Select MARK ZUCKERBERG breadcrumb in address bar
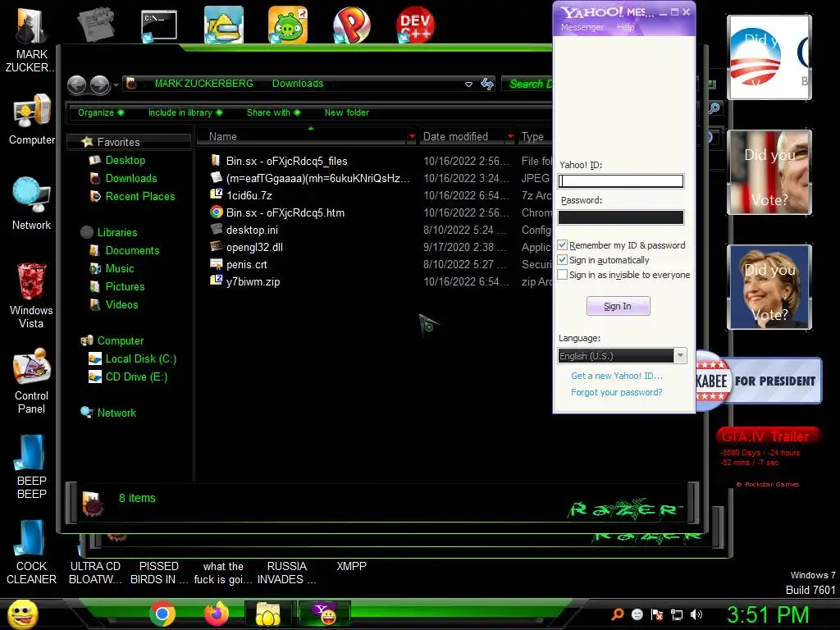 coord(204,84)
